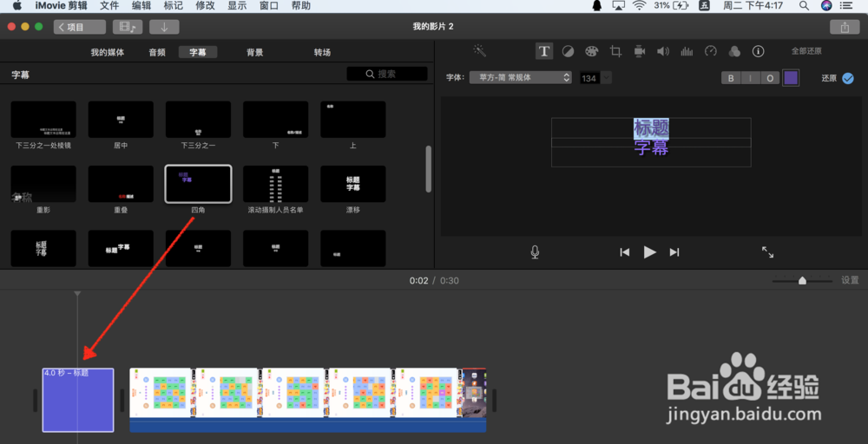Open the stabilization camera tool
The width and height of the screenshot is (868, 444).
click(640, 51)
